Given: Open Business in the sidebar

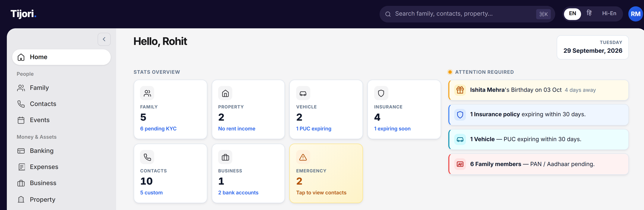Looking at the screenshot, I should point(61,183).
